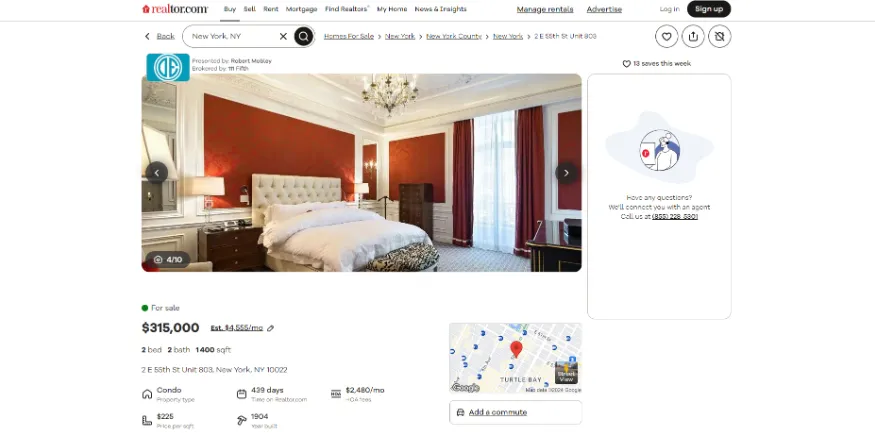This screenshot has width=875, height=433.
Task: Show next photo with right arrow
Action: [566, 173]
